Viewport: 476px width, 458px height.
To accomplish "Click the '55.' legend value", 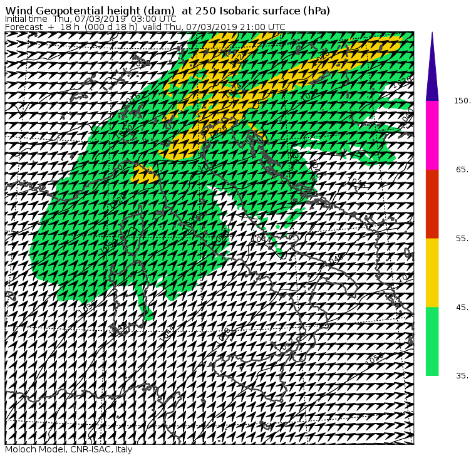I will click(x=463, y=239).
